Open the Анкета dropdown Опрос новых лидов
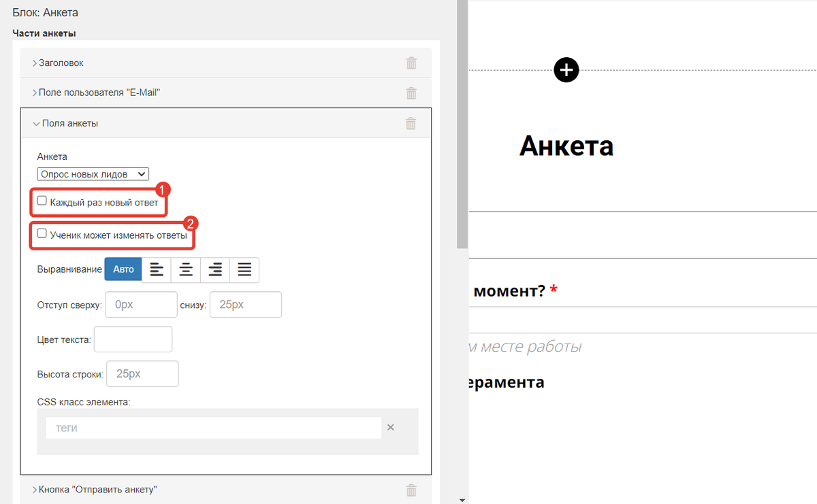This screenshot has width=817, height=504. 93,174
